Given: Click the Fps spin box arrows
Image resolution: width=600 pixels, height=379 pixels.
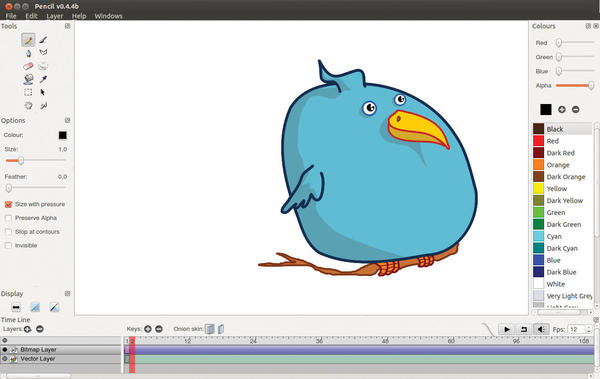Looking at the screenshot, I should pos(589,329).
